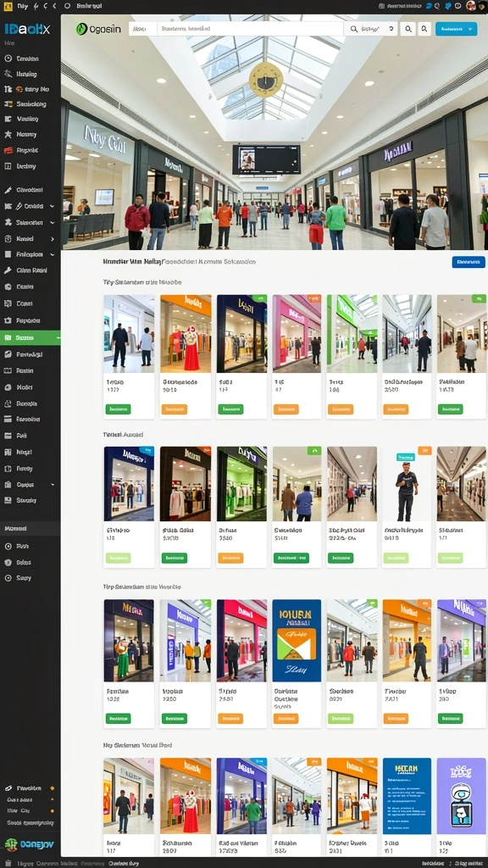The height and width of the screenshot is (868, 488).
Task: Click the magnifier icon in the search bar
Action: point(353,30)
